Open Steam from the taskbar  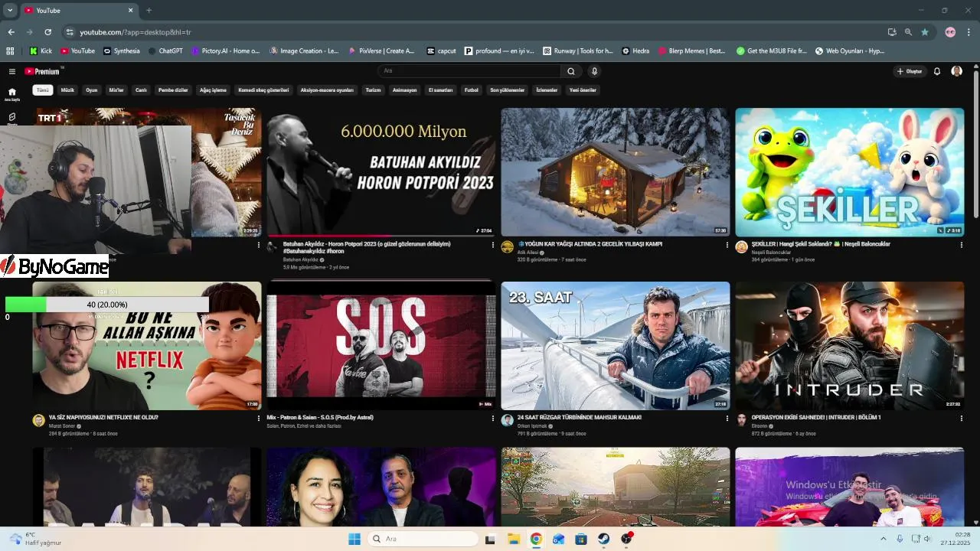603,539
